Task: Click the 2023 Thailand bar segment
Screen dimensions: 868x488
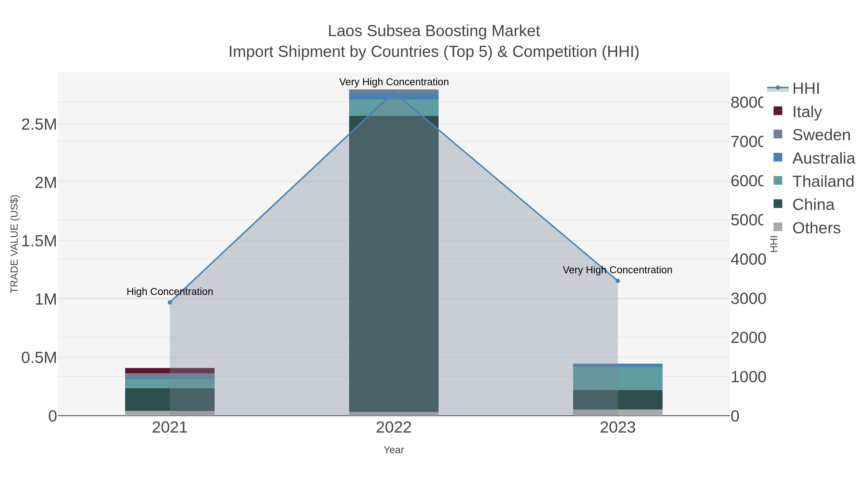Action: coord(618,379)
